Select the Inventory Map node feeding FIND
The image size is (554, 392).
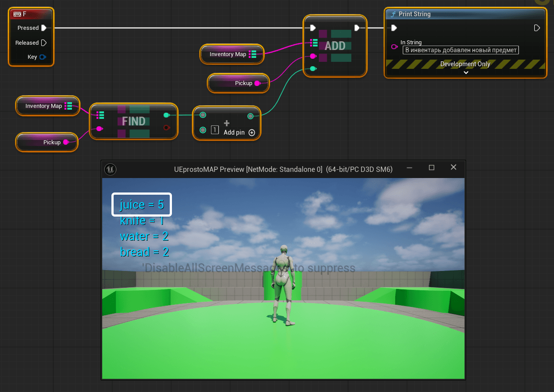pos(43,106)
